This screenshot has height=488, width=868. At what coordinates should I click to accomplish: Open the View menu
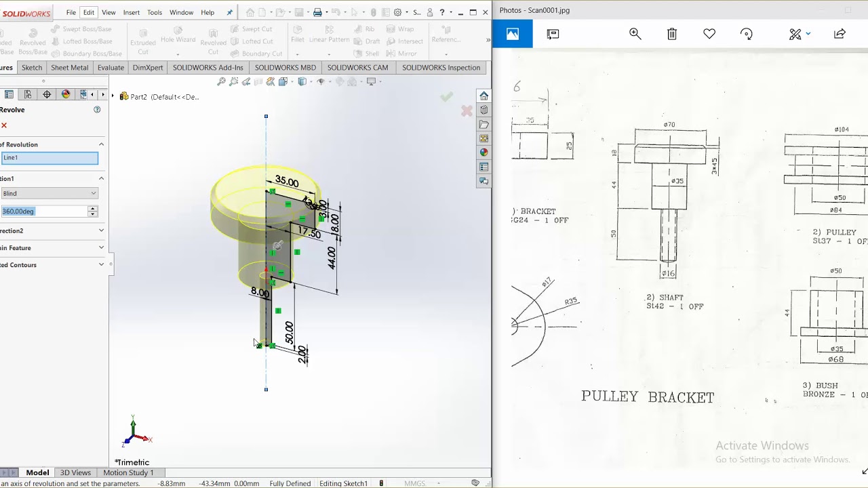[x=108, y=12]
